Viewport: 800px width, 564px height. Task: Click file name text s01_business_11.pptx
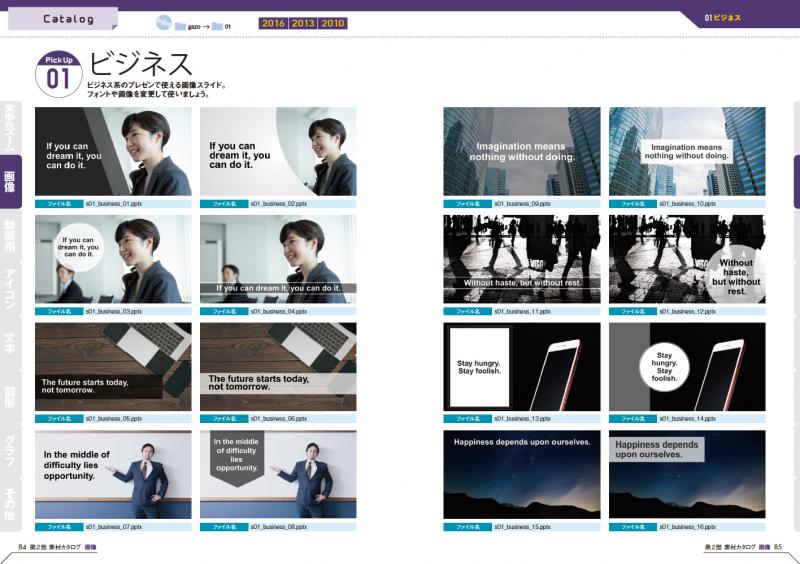point(522,311)
